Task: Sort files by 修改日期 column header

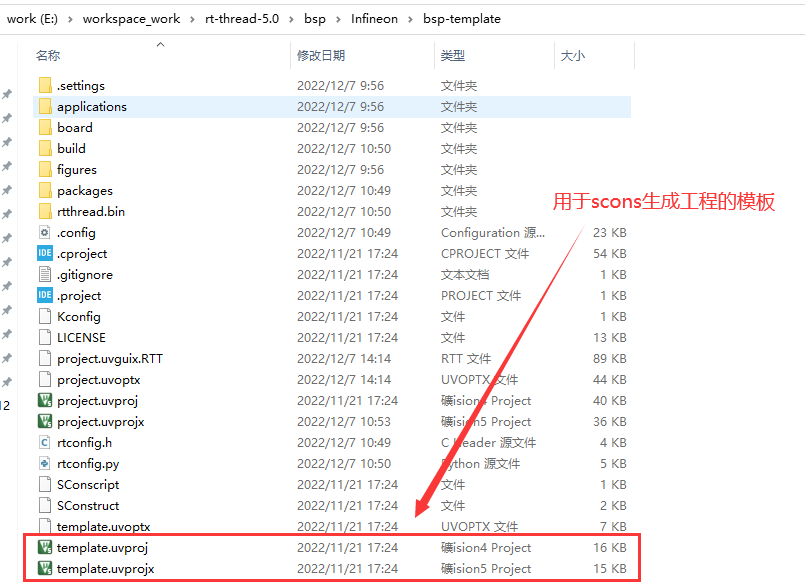Action: point(320,56)
